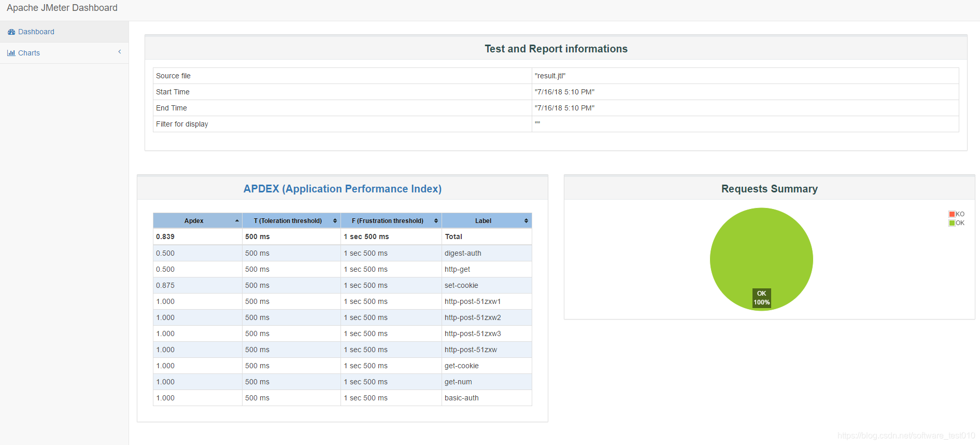Viewport: 980px width, 445px height.
Task: Click the http-post-51zxw3 label cell
Action: (487, 333)
